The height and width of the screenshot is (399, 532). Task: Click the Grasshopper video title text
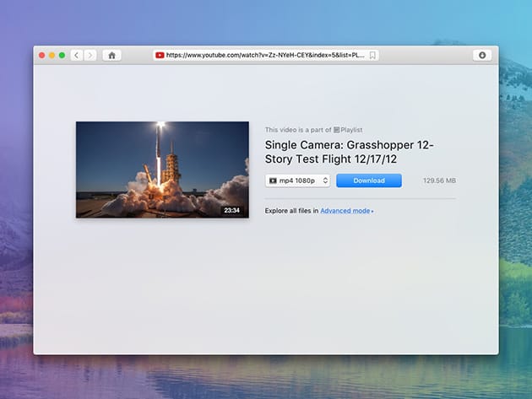(349, 152)
